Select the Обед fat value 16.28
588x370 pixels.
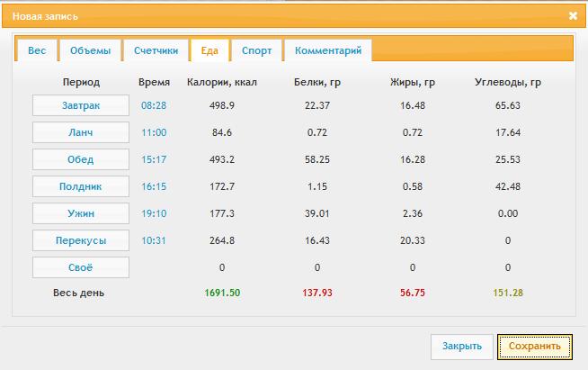413,159
